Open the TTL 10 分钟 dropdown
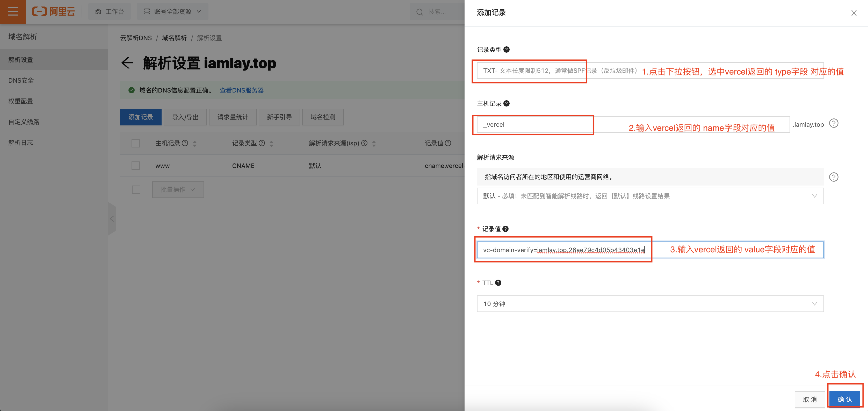Image resolution: width=868 pixels, height=411 pixels. [x=650, y=304]
